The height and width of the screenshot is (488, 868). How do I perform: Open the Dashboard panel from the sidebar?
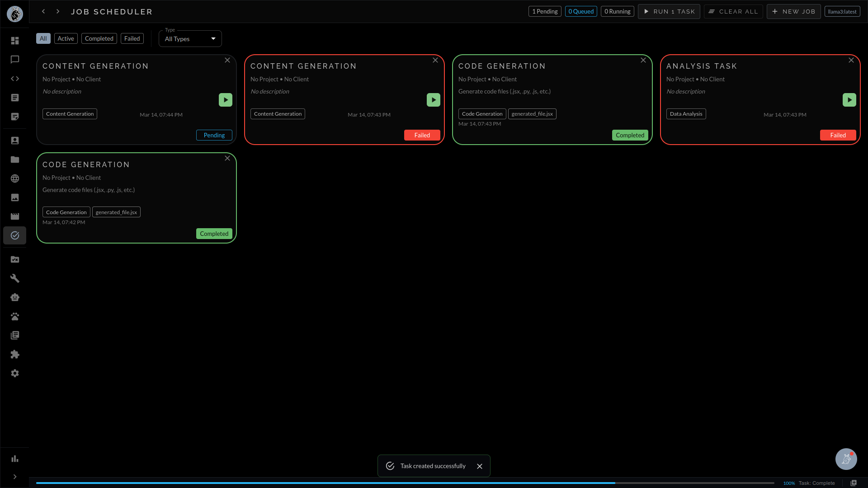coord(15,40)
